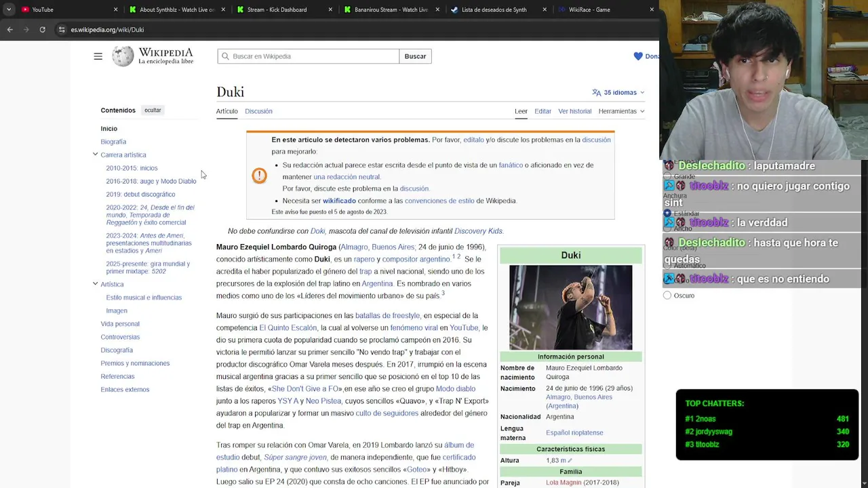Jump to Controversias section
This screenshot has width=868, height=488.
(120, 337)
